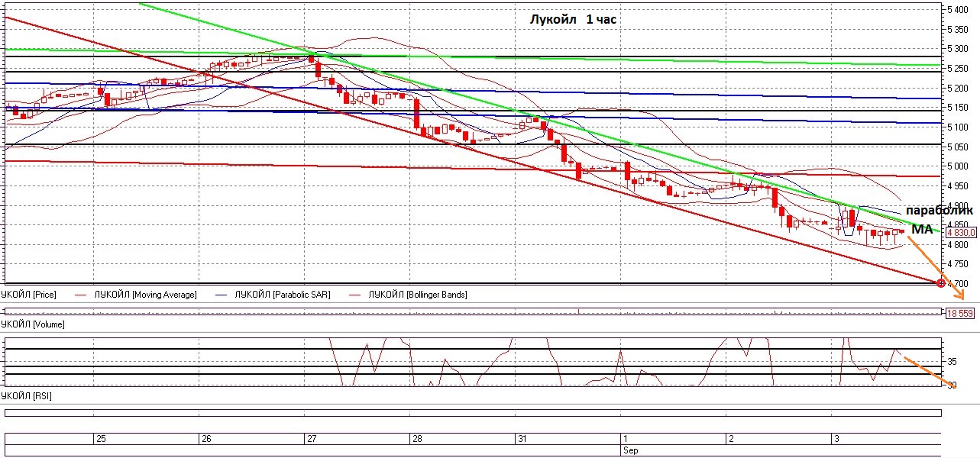Select date 1 on the time axis
The height and width of the screenshot is (458, 980).
(x=626, y=439)
